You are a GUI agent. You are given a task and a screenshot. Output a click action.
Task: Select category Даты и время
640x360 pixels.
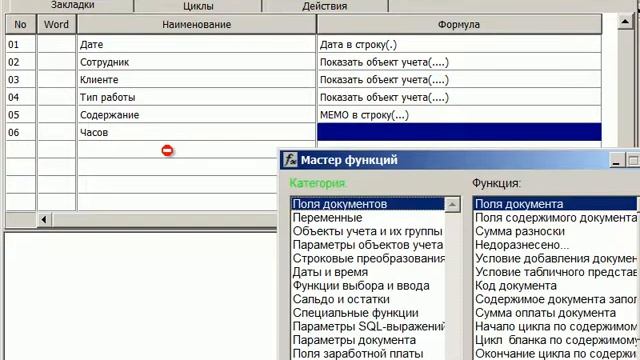tap(368, 272)
